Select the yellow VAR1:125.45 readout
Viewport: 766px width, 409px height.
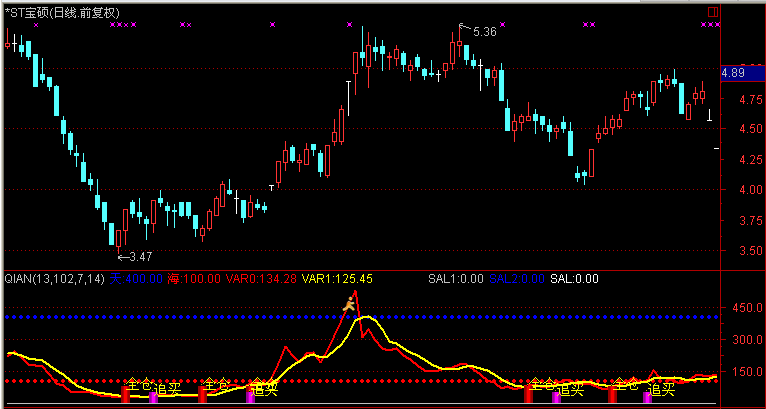coord(338,278)
